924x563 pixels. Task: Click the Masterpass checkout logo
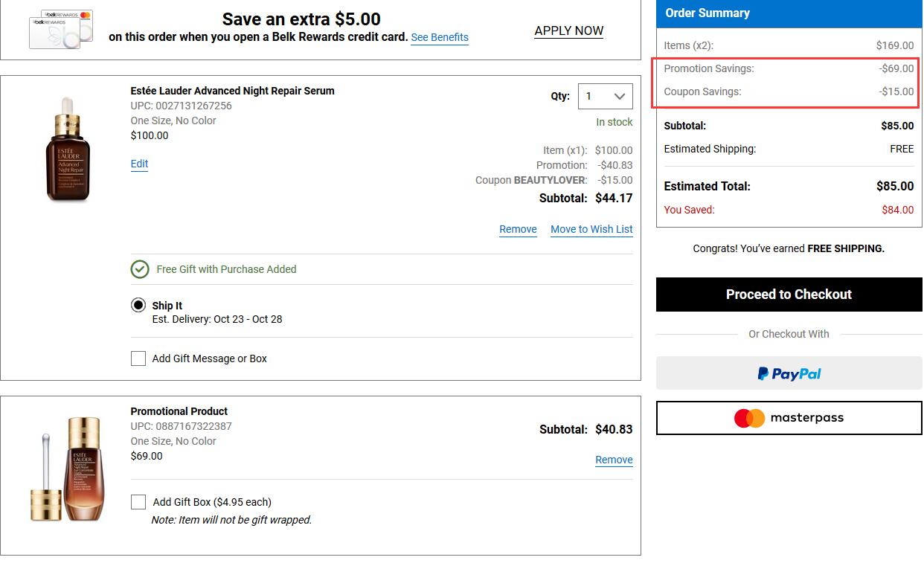coord(789,418)
